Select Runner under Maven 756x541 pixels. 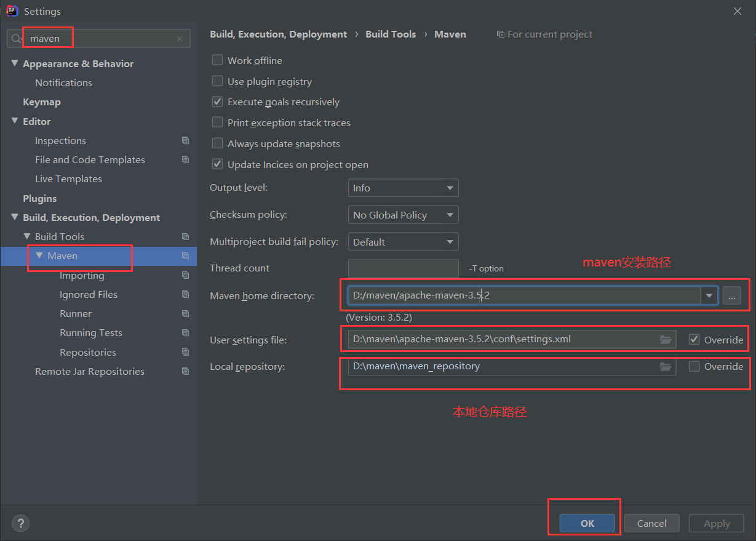point(76,313)
